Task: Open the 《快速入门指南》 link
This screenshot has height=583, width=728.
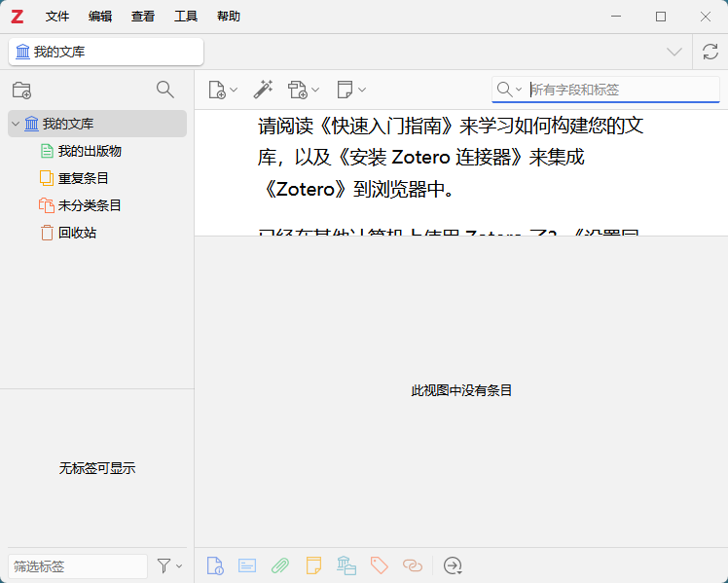Action: pyautogui.click(x=385, y=126)
